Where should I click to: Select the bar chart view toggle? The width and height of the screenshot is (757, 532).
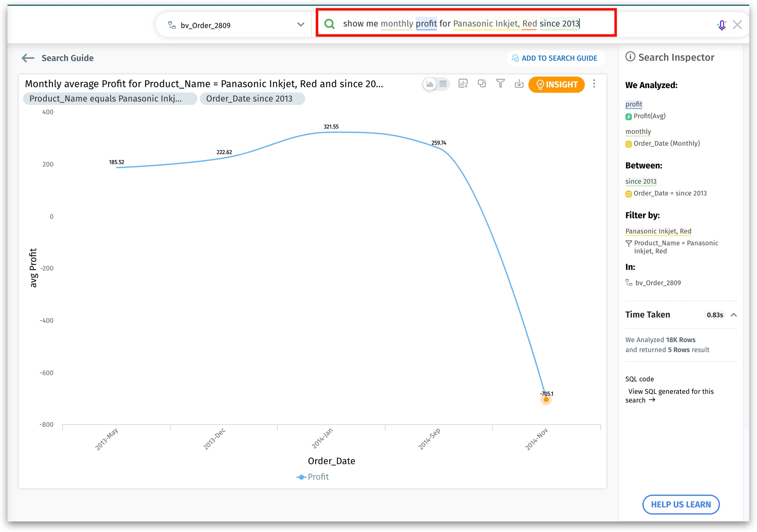pyautogui.click(x=430, y=84)
